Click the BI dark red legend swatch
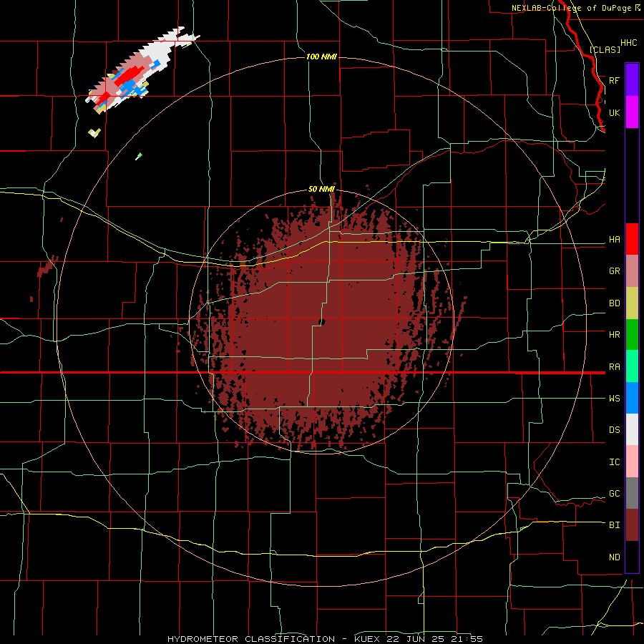The height and width of the screenshot is (644, 644). [632, 525]
